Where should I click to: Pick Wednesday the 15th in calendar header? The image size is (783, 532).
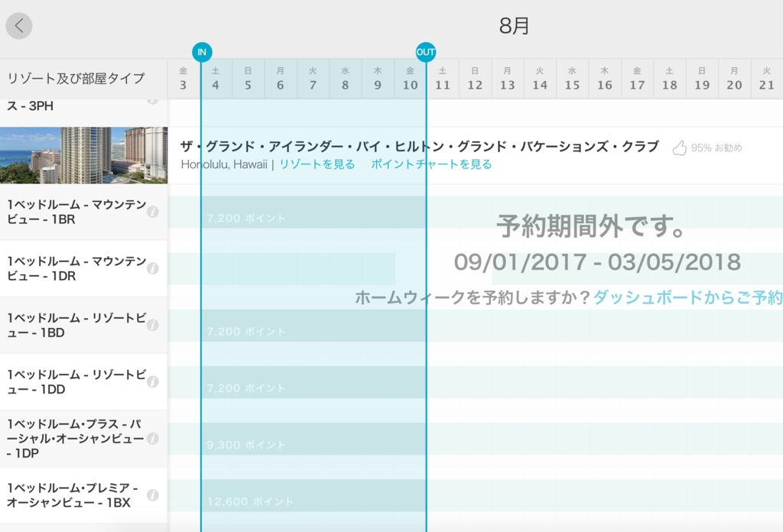click(x=573, y=79)
